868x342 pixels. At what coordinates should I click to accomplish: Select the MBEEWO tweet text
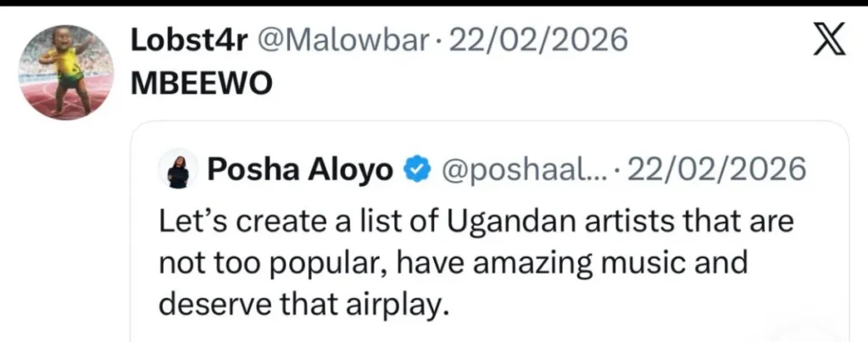[x=202, y=84]
